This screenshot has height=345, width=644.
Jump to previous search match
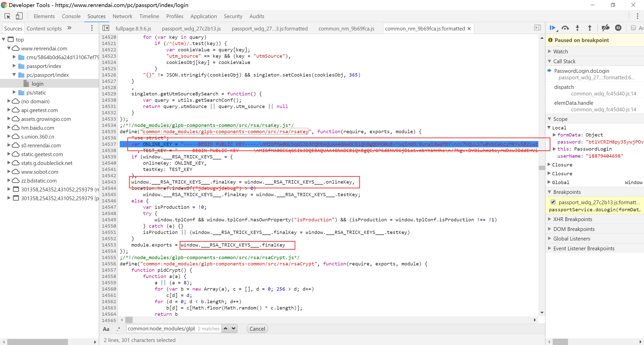click(x=226, y=329)
